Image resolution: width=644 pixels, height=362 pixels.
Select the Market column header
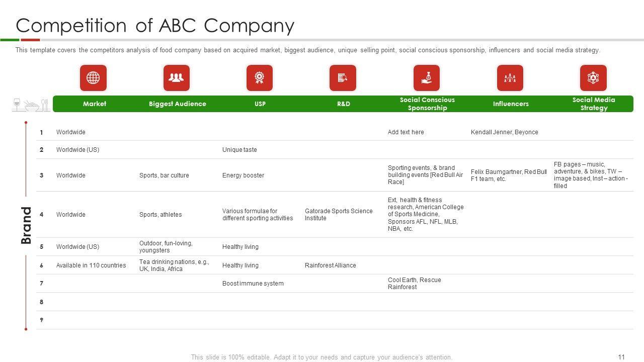(x=95, y=104)
